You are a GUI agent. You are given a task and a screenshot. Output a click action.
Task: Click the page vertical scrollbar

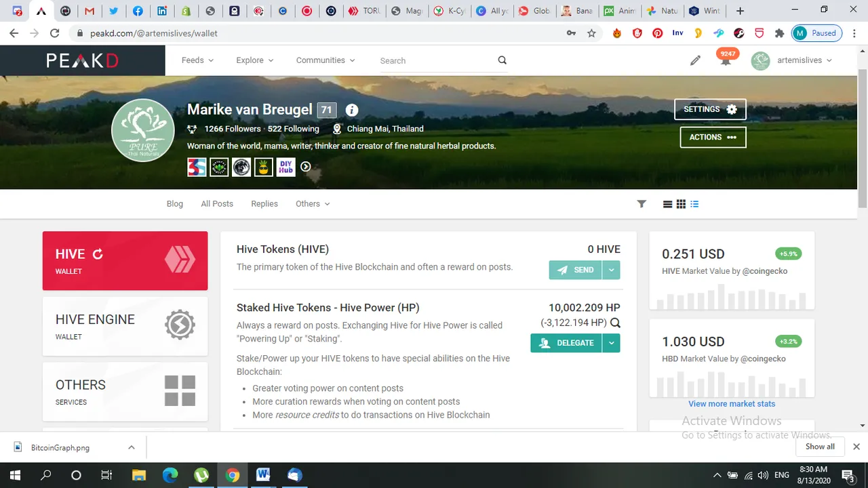point(863,139)
